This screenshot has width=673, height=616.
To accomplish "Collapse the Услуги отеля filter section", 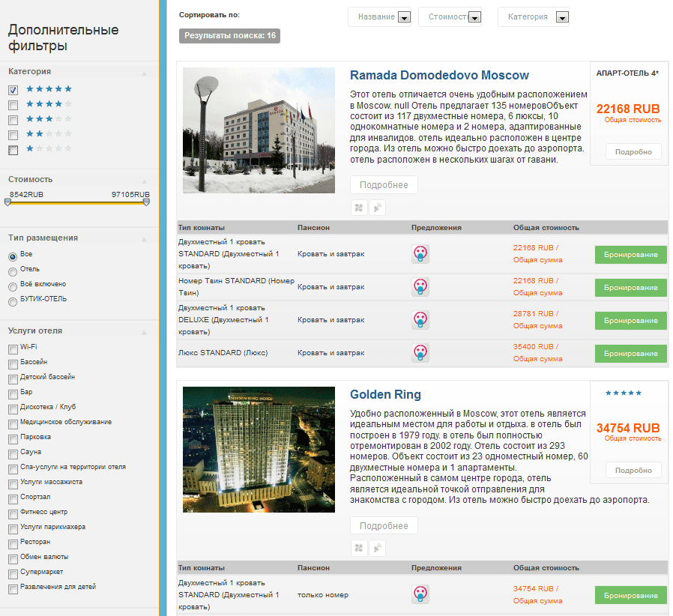I will [144, 333].
